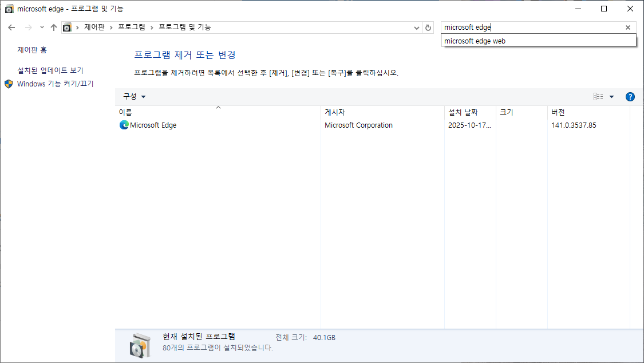This screenshot has width=644, height=363.
Task: Select 제어판 in the breadcrumb path
Action: (x=93, y=27)
